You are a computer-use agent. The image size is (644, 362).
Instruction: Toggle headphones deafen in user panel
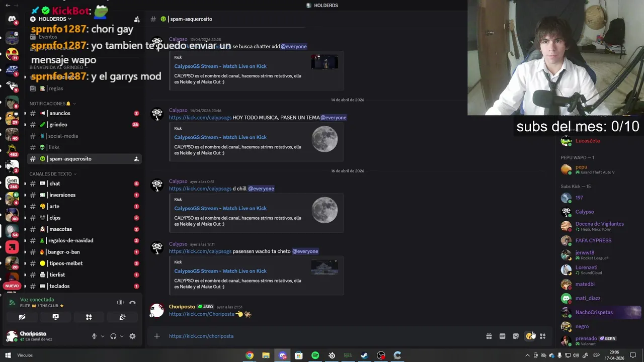click(113, 336)
